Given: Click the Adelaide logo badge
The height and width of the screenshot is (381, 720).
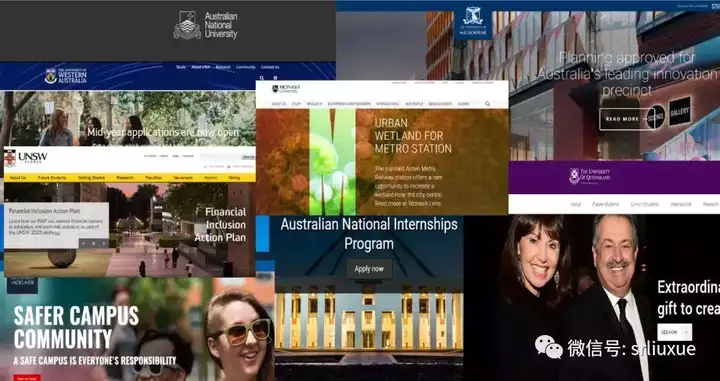Looking at the screenshot, I should pyautogui.click(x=22, y=285).
